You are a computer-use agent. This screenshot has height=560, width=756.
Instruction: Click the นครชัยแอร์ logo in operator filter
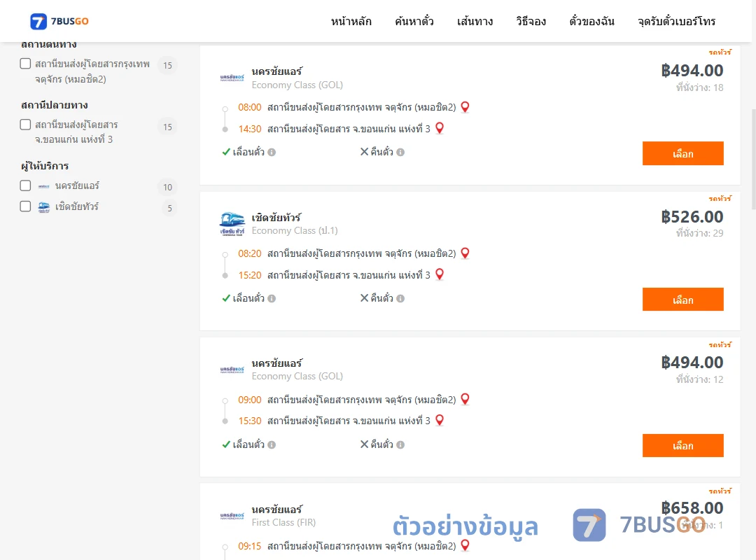[44, 186]
